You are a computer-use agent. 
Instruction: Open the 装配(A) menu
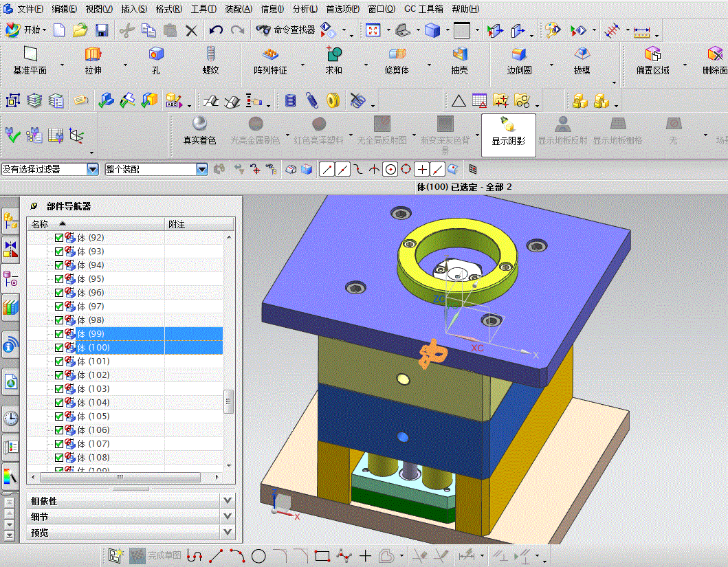pos(239,9)
